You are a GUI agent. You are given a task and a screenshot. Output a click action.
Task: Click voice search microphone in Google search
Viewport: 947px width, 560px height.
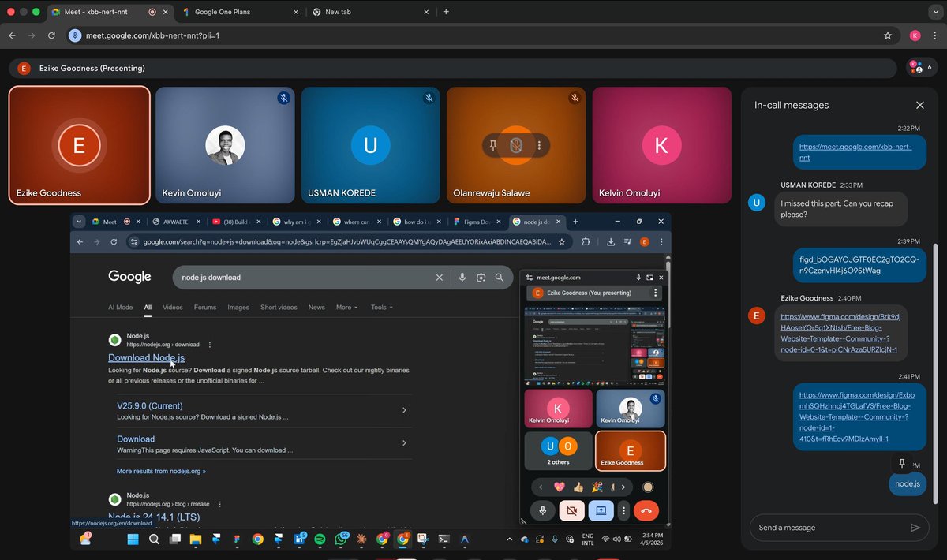coord(462,278)
